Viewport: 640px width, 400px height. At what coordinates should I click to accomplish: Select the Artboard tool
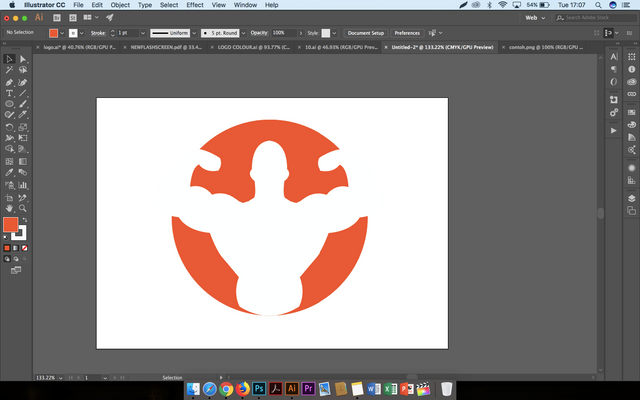point(9,198)
